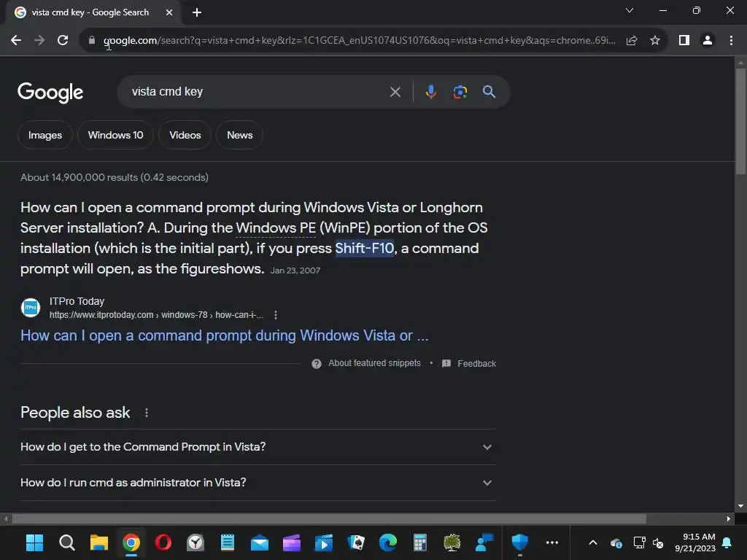Open the Mail app from the taskbar
Screen dimensions: 747x560
point(260,542)
